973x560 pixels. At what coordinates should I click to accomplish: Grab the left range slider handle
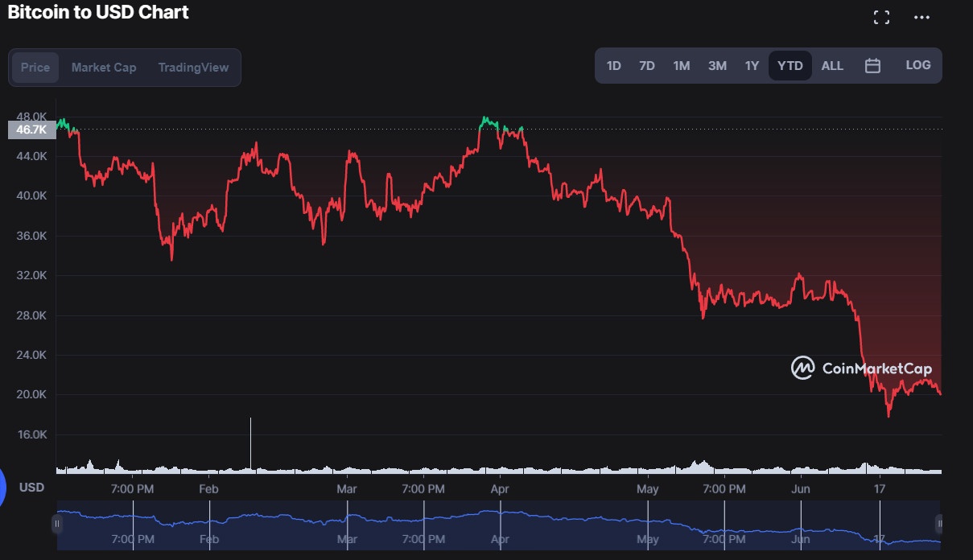pyautogui.click(x=57, y=524)
